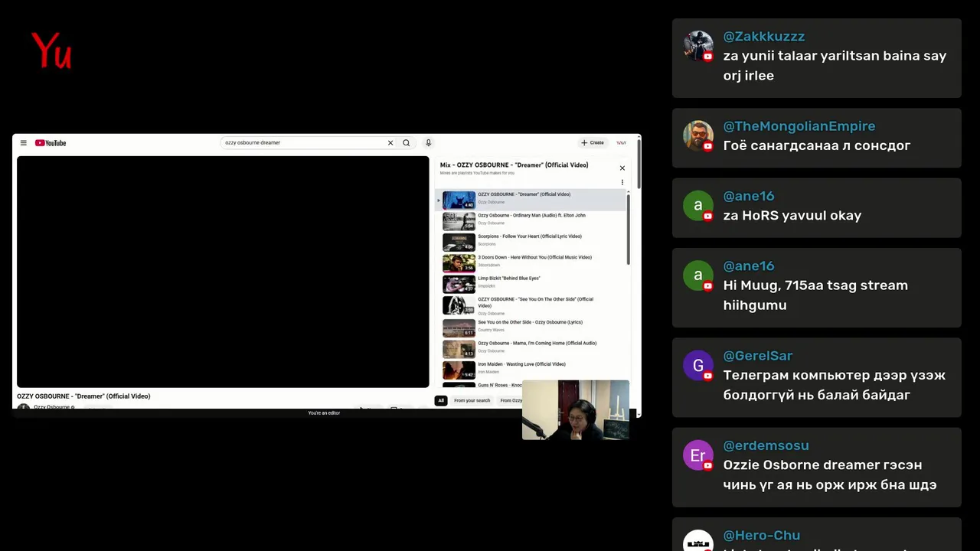
Task: Click in the black video player
Action: coord(223,272)
